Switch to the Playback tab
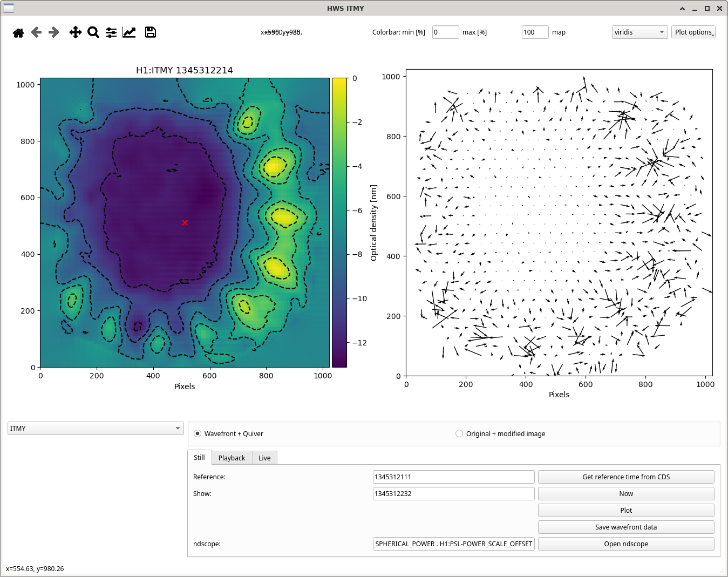Viewport: 728px width, 577px height. click(232, 458)
